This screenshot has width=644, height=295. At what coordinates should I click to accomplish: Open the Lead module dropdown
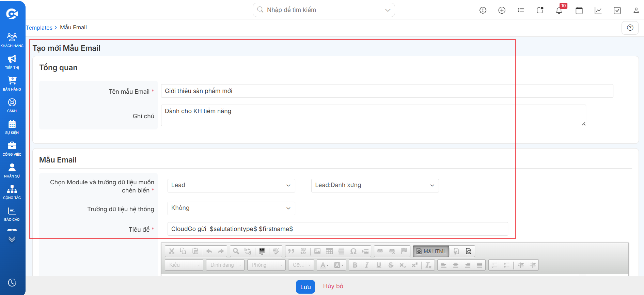pyautogui.click(x=231, y=185)
